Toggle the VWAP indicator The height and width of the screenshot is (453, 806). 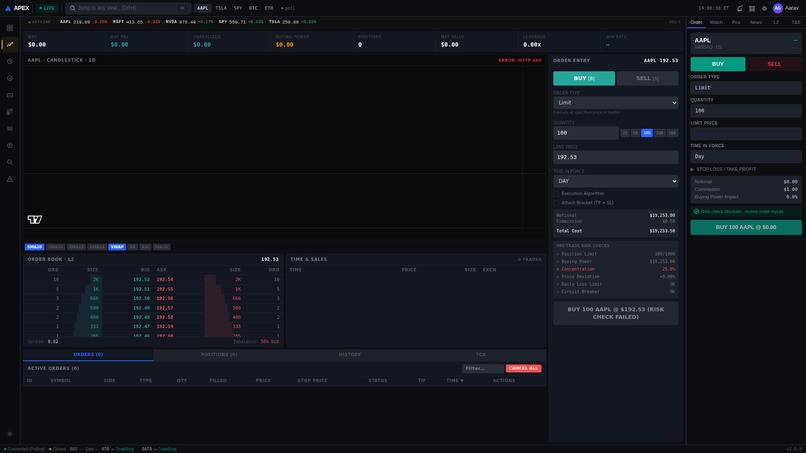[117, 247]
